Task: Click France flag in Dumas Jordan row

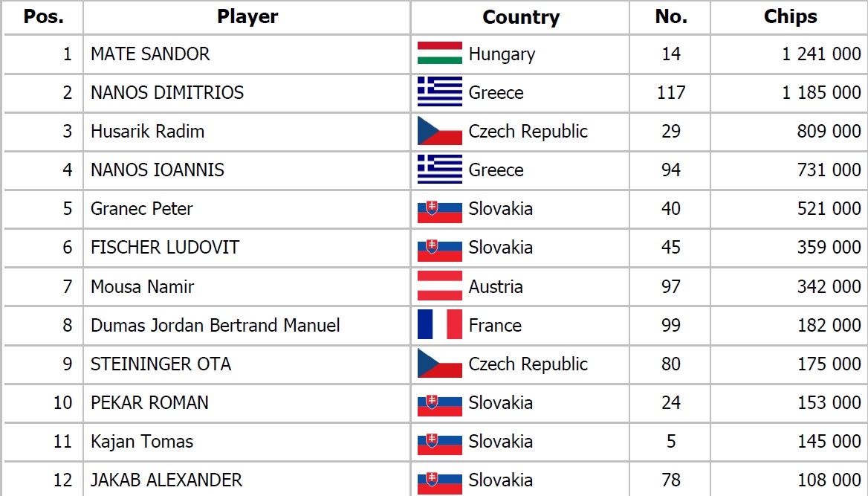Action: [439, 325]
